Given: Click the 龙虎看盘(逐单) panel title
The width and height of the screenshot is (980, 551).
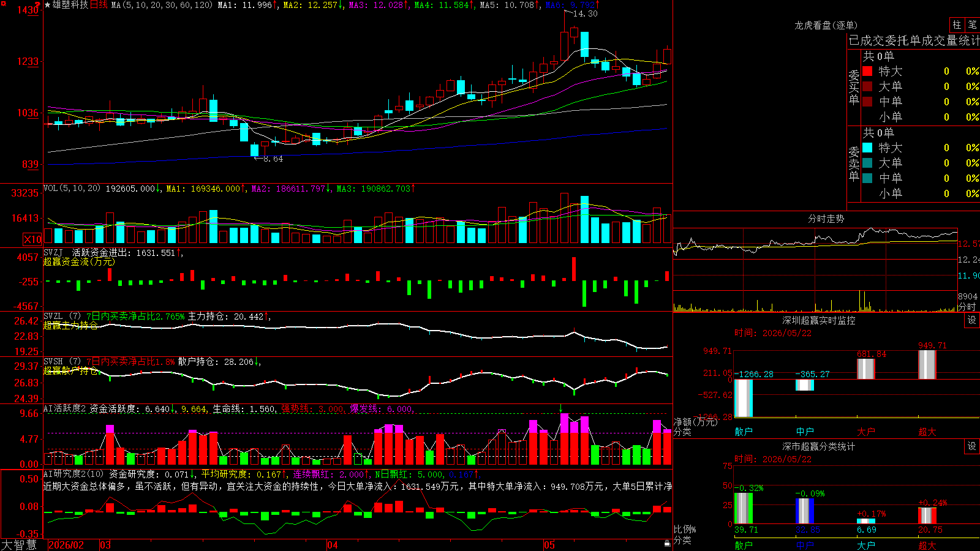Looking at the screenshot, I should (826, 25).
